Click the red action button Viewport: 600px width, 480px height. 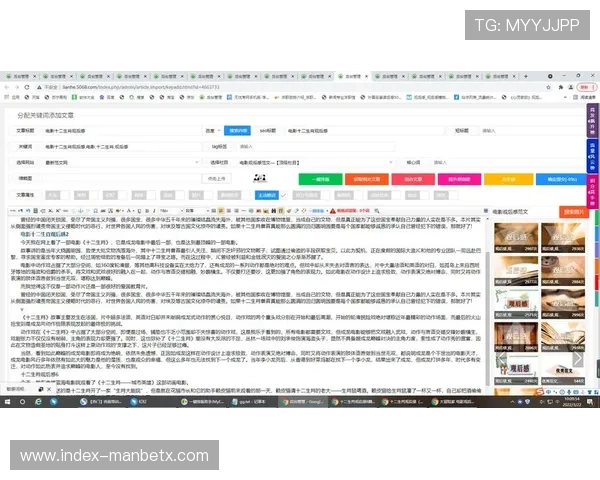tap(413, 179)
